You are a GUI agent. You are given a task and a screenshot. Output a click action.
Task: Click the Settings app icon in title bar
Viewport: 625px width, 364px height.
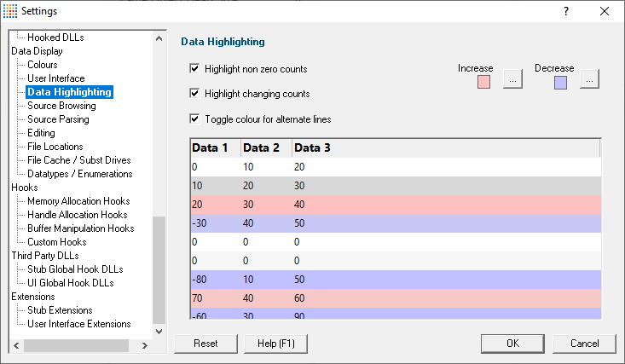click(x=10, y=11)
